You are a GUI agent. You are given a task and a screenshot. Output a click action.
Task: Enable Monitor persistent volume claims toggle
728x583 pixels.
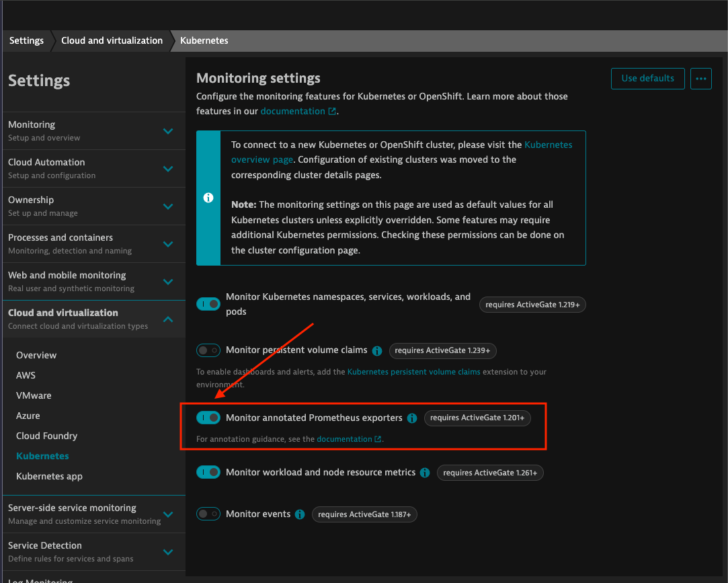click(208, 350)
